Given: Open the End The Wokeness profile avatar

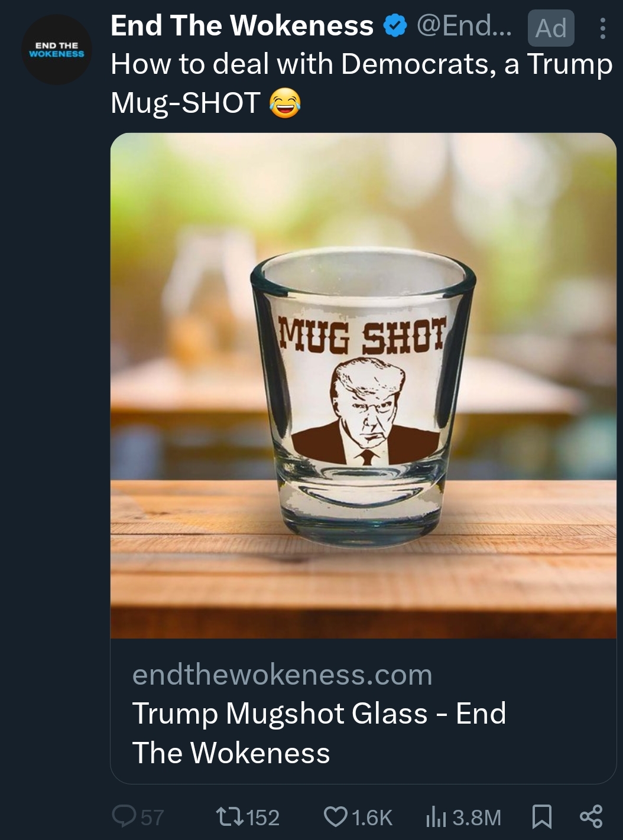Looking at the screenshot, I should tap(57, 50).
